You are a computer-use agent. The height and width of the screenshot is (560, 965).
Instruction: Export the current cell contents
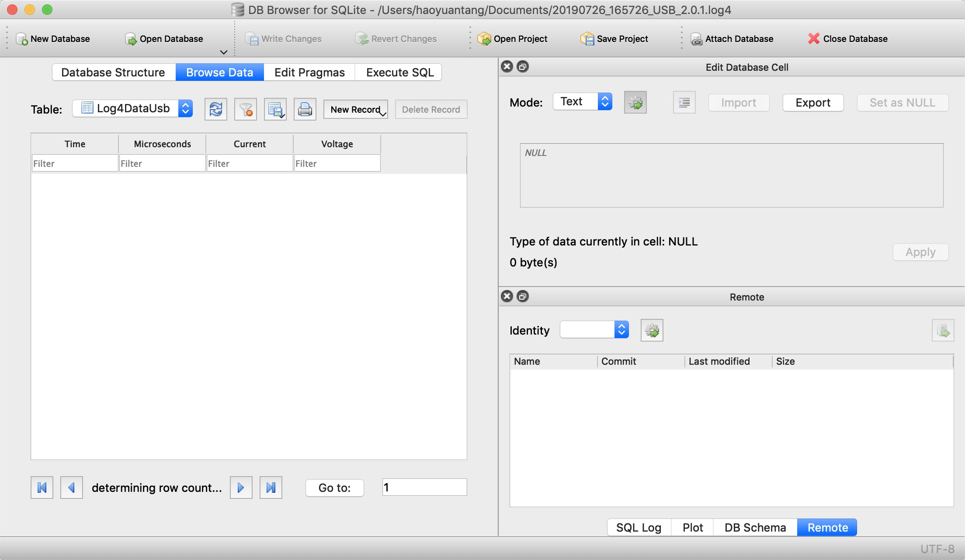(x=812, y=102)
